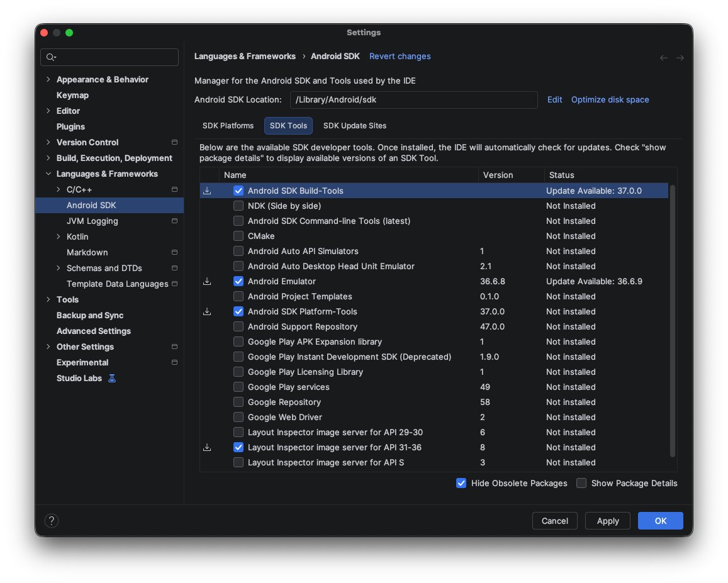Click the SDK tools list vertical scrollbar
Viewport: 728px width, 583px height.
pos(672,320)
